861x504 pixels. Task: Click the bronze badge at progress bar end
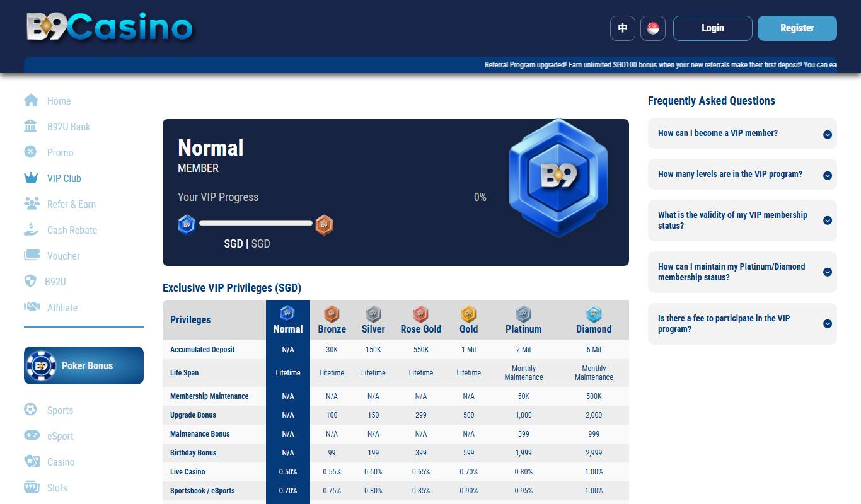(x=324, y=224)
